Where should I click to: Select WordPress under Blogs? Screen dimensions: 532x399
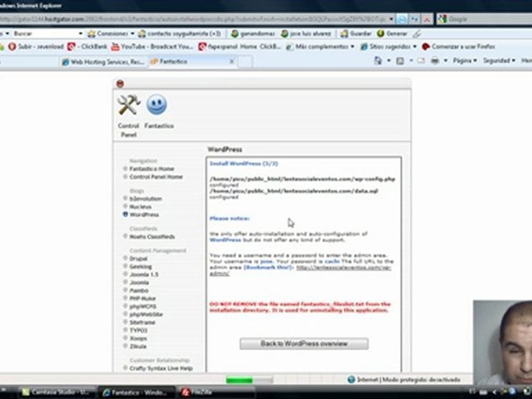click(144, 215)
